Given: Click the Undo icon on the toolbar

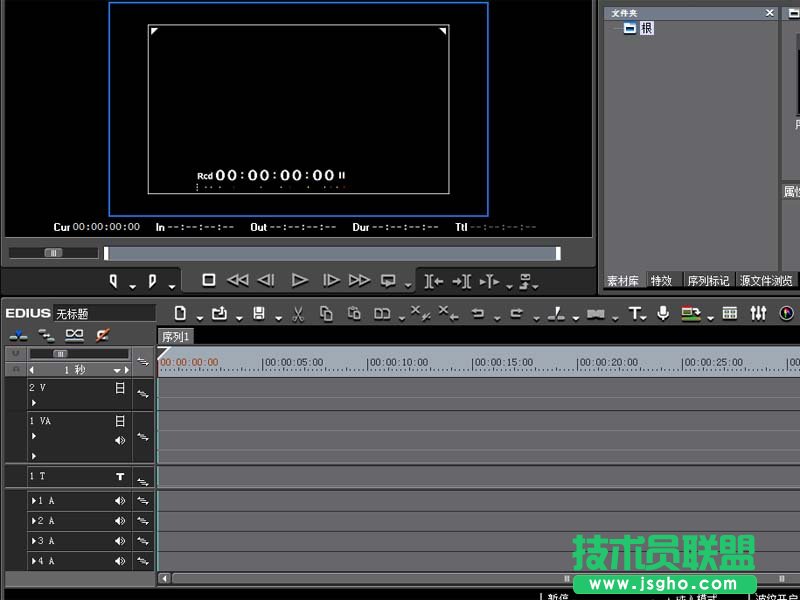Looking at the screenshot, I should [x=480, y=313].
